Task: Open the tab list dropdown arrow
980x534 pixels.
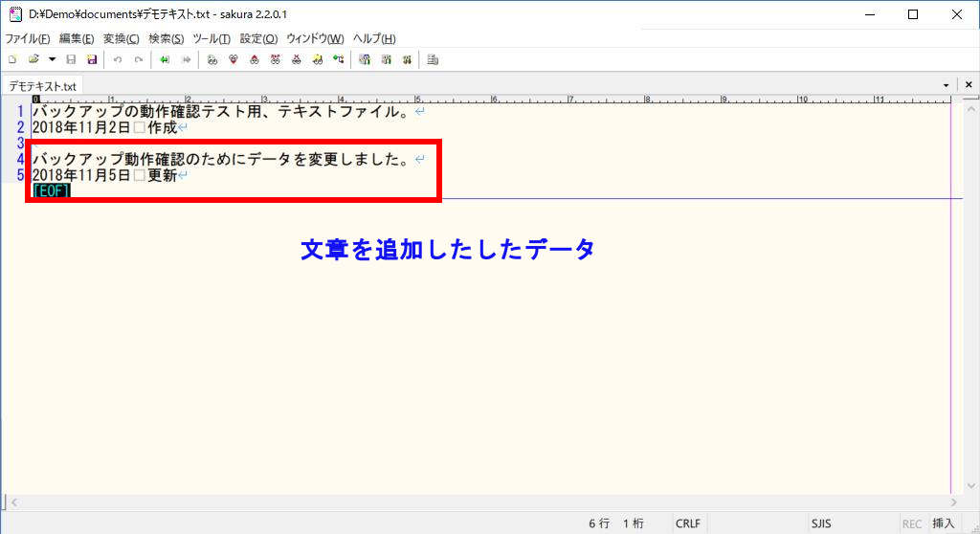Action: 947,85
